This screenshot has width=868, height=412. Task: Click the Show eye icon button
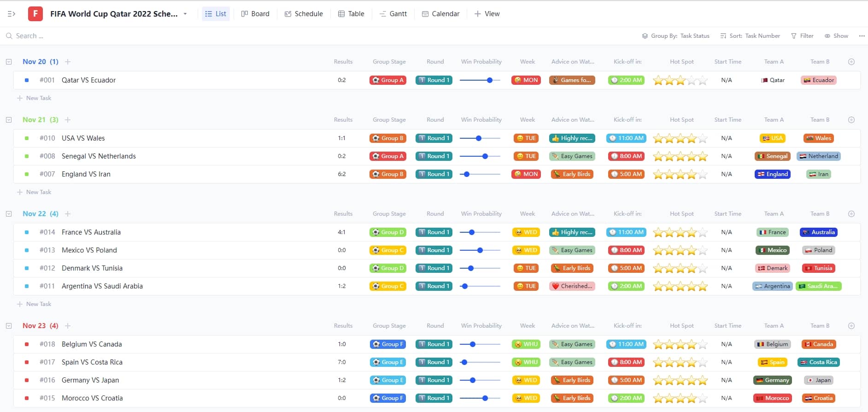[x=836, y=36]
